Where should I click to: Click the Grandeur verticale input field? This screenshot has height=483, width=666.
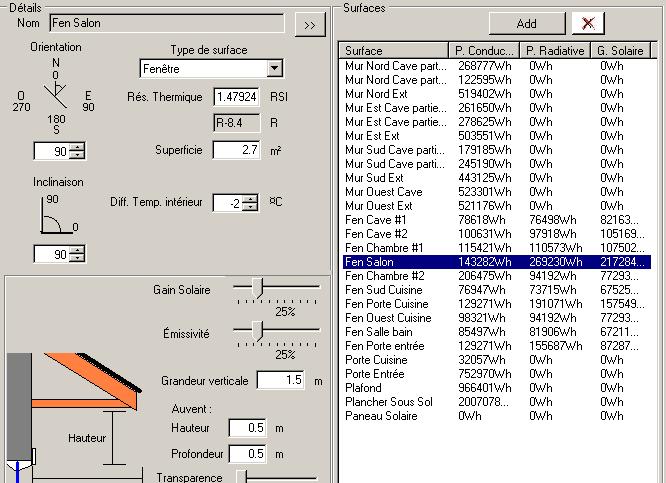tap(280, 380)
